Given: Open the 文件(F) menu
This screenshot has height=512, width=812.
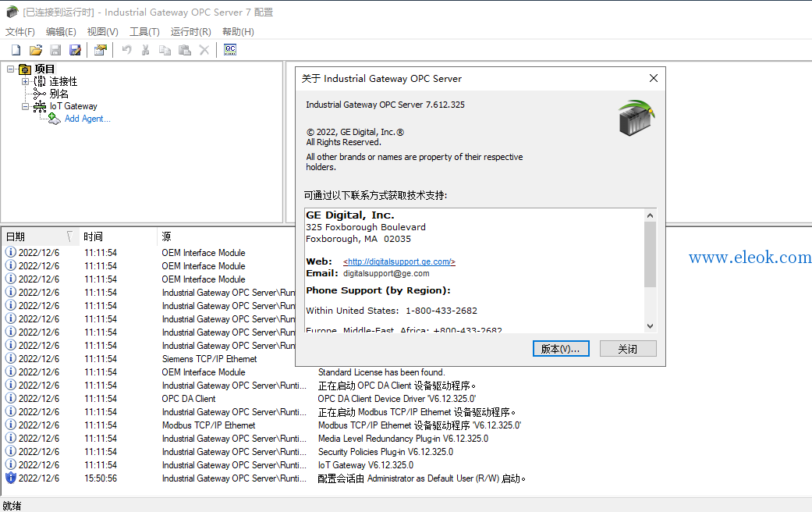Looking at the screenshot, I should click(20, 32).
